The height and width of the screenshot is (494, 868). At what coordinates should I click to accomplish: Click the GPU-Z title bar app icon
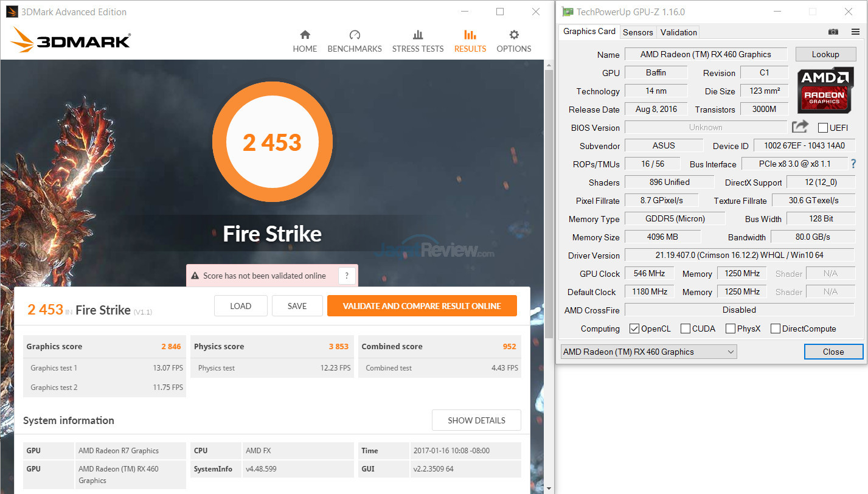click(x=568, y=12)
